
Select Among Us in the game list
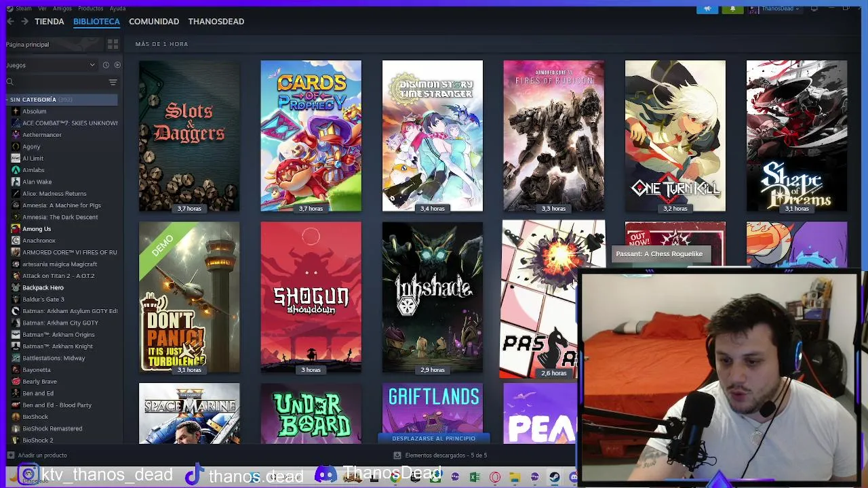[37, 229]
